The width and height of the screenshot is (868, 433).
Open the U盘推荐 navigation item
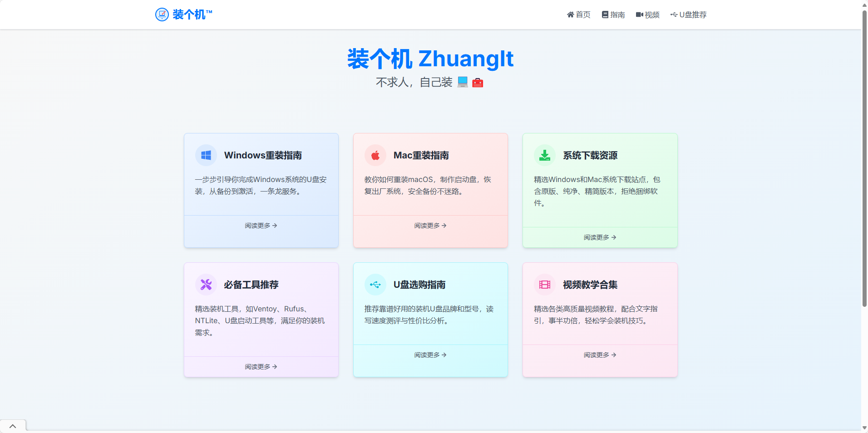(689, 15)
